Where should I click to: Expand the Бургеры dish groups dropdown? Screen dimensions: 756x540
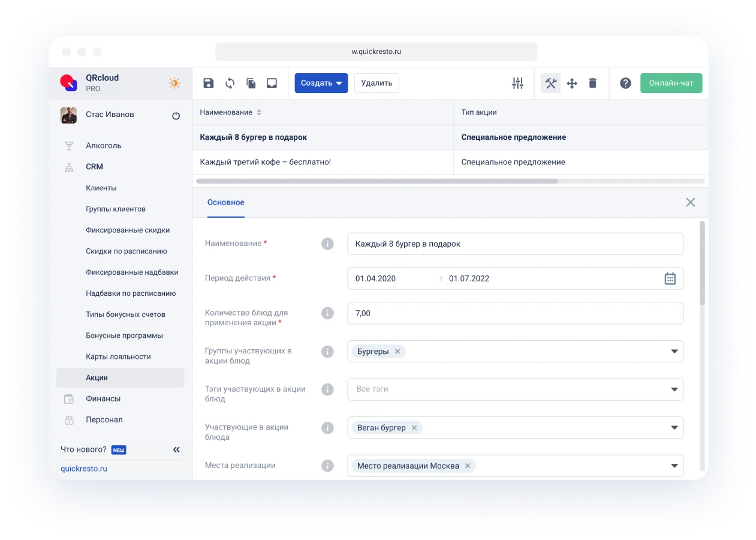pos(674,352)
